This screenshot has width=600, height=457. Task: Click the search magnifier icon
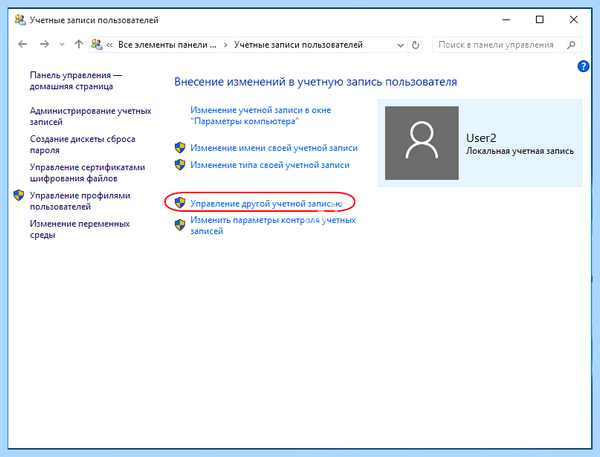point(571,45)
